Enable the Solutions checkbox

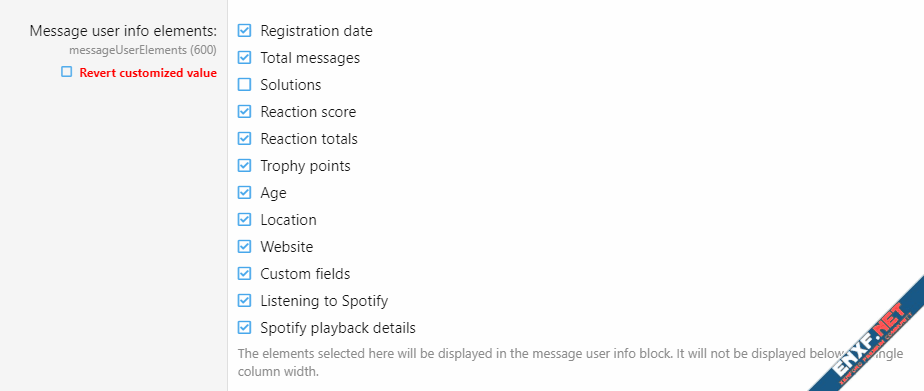pyautogui.click(x=244, y=85)
